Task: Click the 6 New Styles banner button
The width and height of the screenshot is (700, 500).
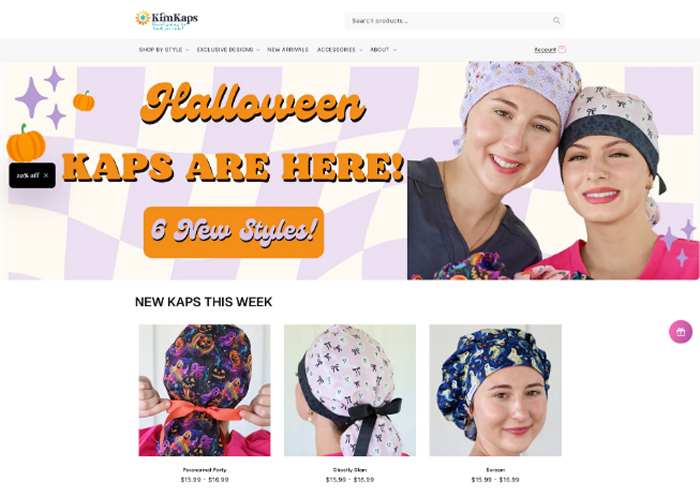Action: coord(233,232)
